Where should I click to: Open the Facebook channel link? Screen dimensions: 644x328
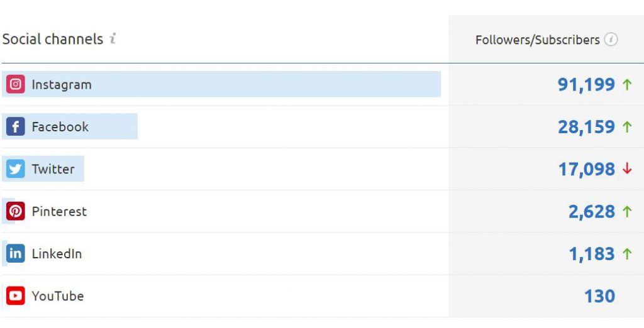(60, 127)
